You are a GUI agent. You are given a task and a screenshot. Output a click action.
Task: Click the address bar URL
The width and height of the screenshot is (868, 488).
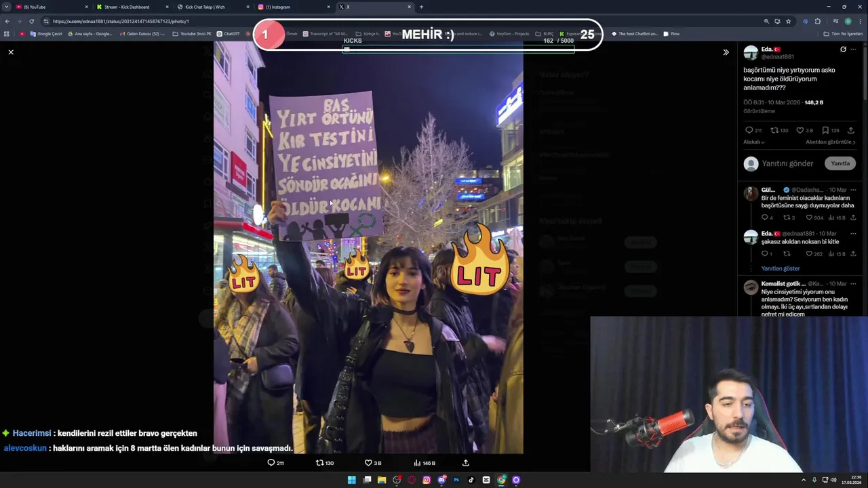(121, 21)
